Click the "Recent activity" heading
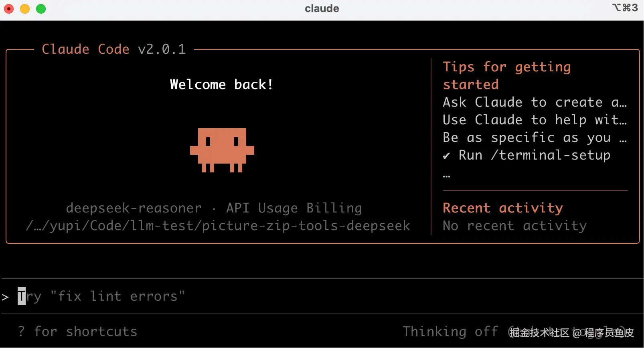The width and height of the screenshot is (644, 348). [x=503, y=208]
